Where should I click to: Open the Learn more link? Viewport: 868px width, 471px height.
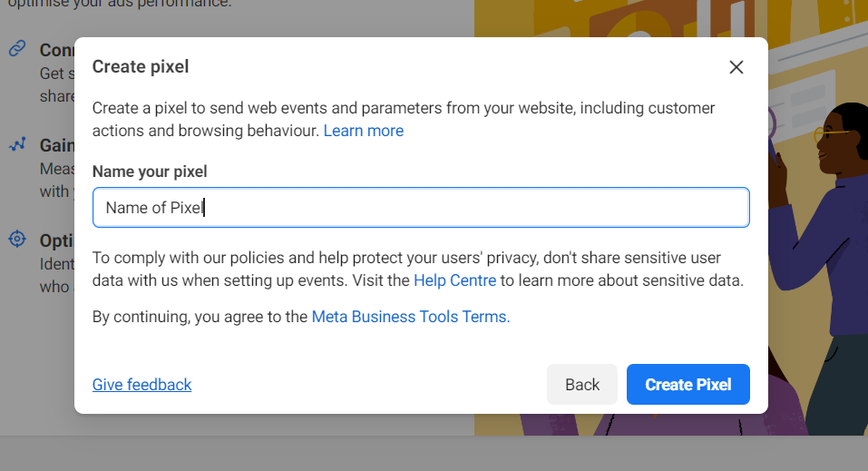pos(364,131)
